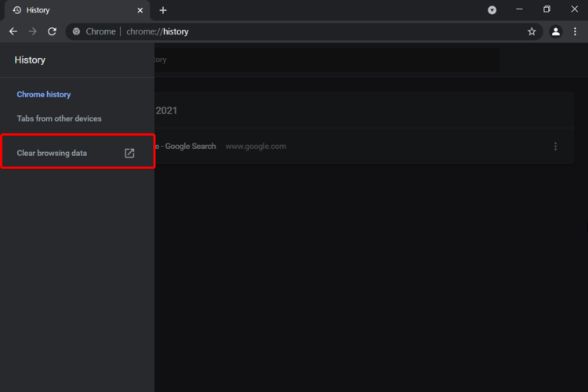
Task: Reload the history page
Action: tap(52, 31)
